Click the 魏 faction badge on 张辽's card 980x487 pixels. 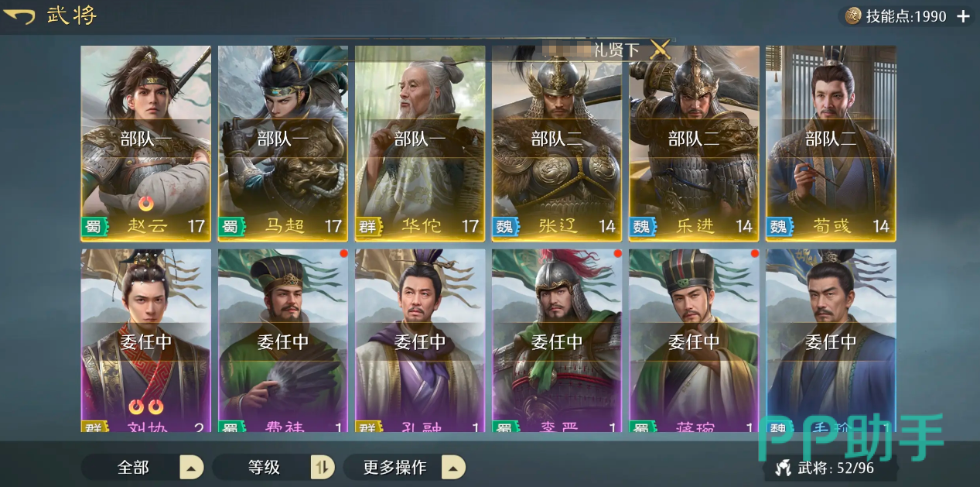click(x=504, y=226)
